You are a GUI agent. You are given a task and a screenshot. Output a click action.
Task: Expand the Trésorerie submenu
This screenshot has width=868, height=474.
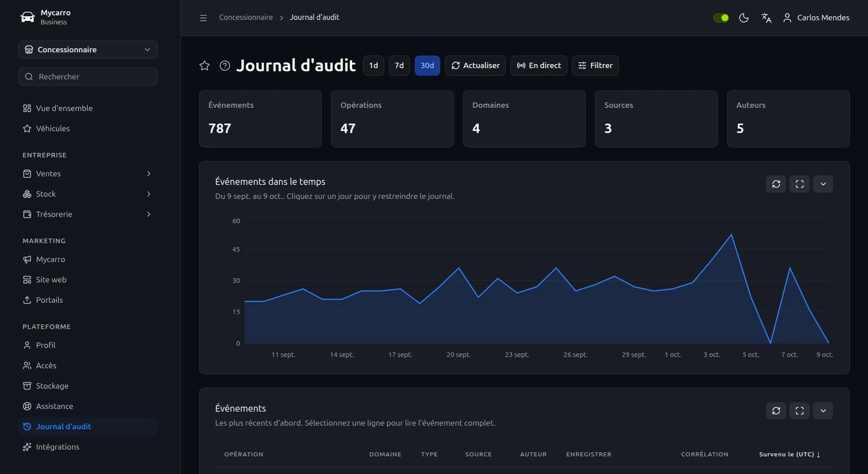(x=88, y=214)
